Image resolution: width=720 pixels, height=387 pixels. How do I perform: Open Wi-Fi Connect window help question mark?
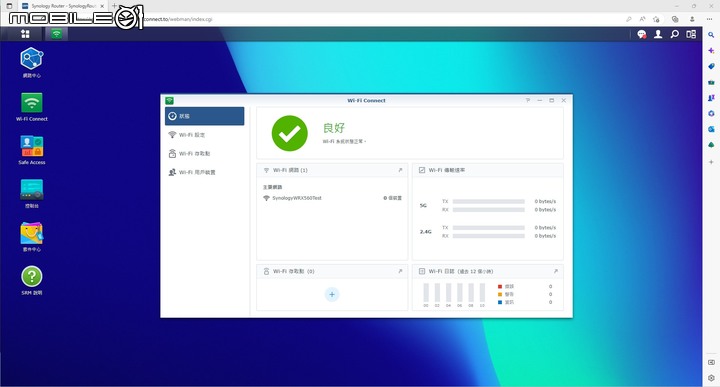528,100
